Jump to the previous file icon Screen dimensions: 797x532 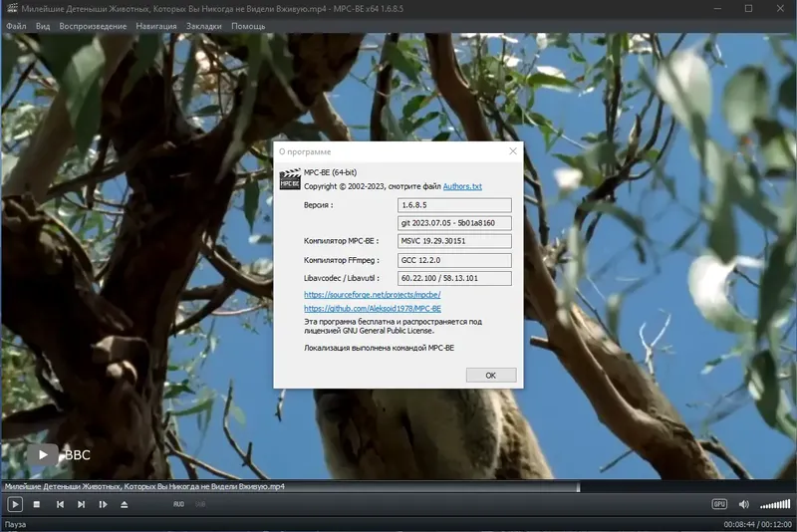(60, 504)
